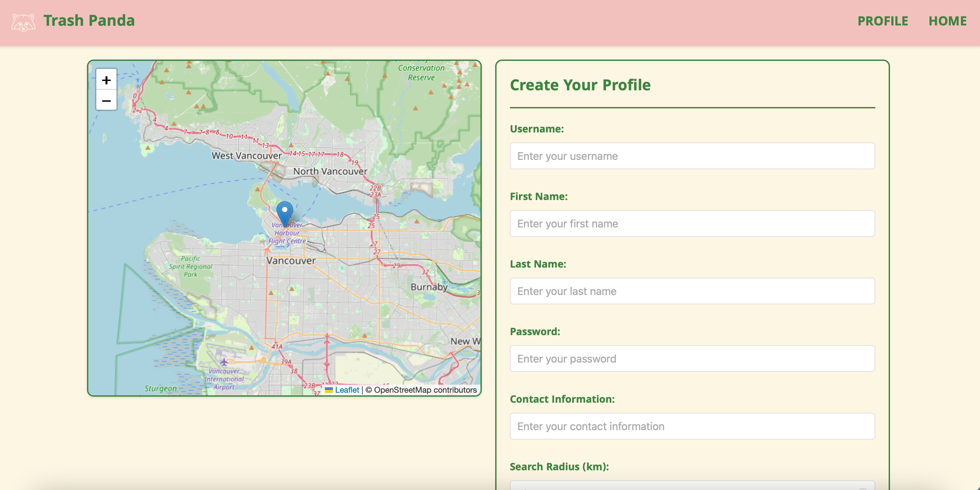Screen dimensions: 980x490
Task: Click the North Vancouver map label
Action: 330,172
